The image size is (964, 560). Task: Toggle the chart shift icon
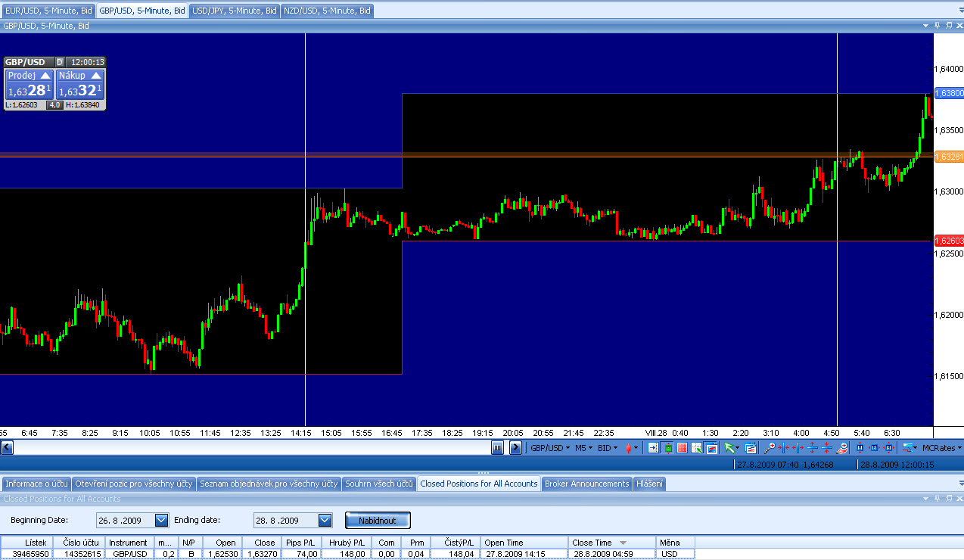tap(654, 448)
